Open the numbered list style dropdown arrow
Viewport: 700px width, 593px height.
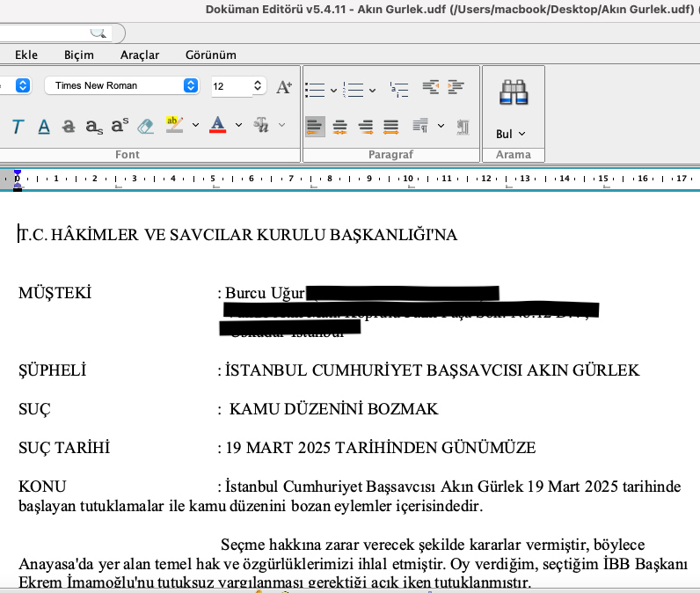[372, 91]
